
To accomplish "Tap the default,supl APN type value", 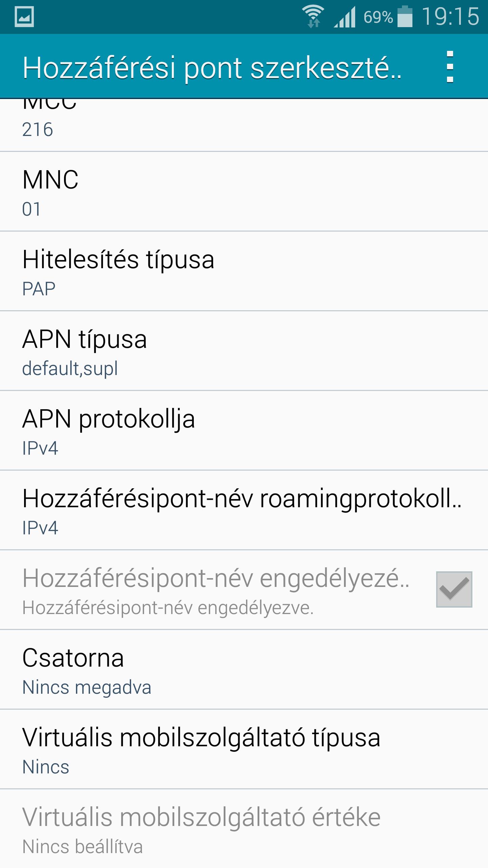I will pyautogui.click(x=70, y=369).
